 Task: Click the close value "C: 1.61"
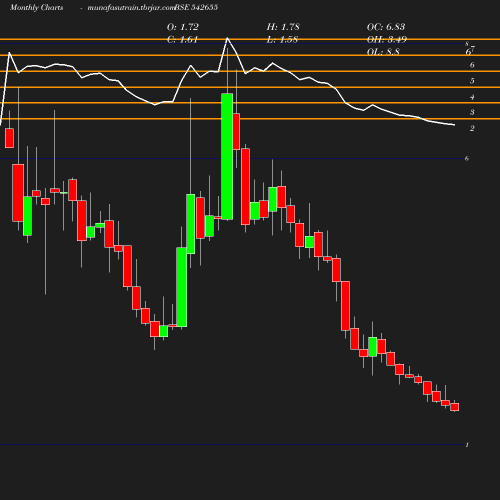pos(182,40)
